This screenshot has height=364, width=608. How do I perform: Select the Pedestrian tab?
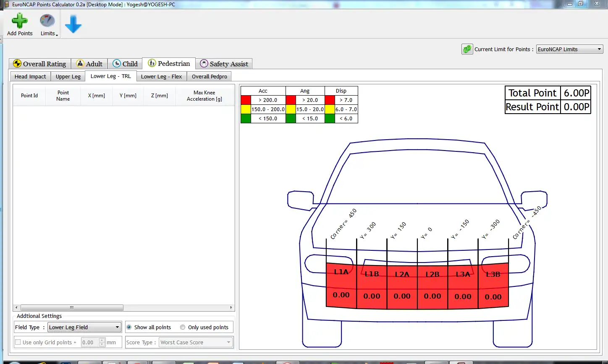169,63
